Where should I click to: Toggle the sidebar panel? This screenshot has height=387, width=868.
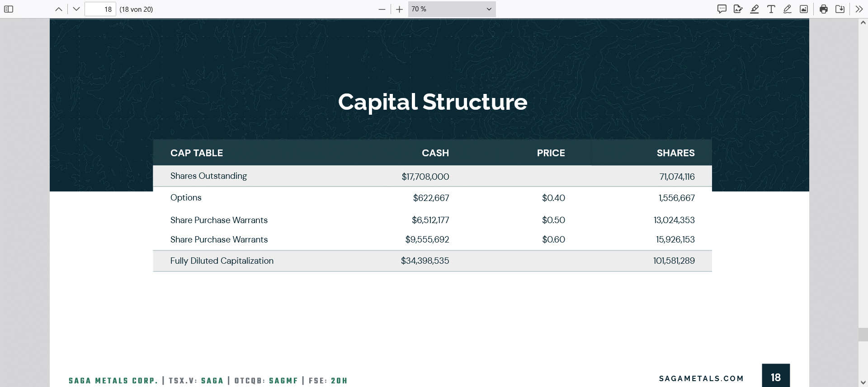[x=9, y=9]
